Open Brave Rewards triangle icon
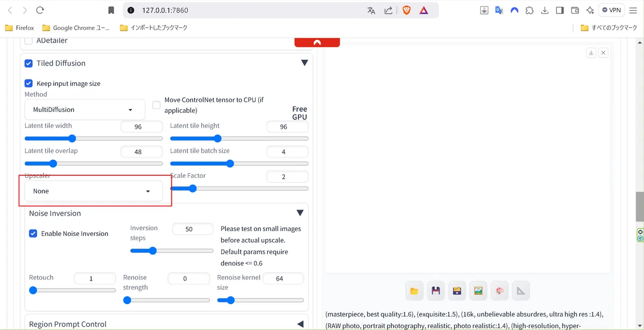 pyautogui.click(x=423, y=10)
